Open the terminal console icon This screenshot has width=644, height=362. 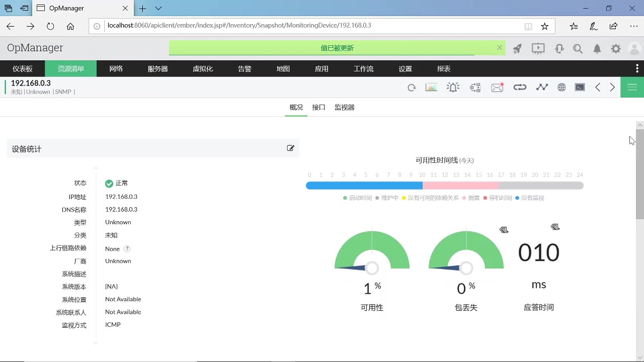580,87
